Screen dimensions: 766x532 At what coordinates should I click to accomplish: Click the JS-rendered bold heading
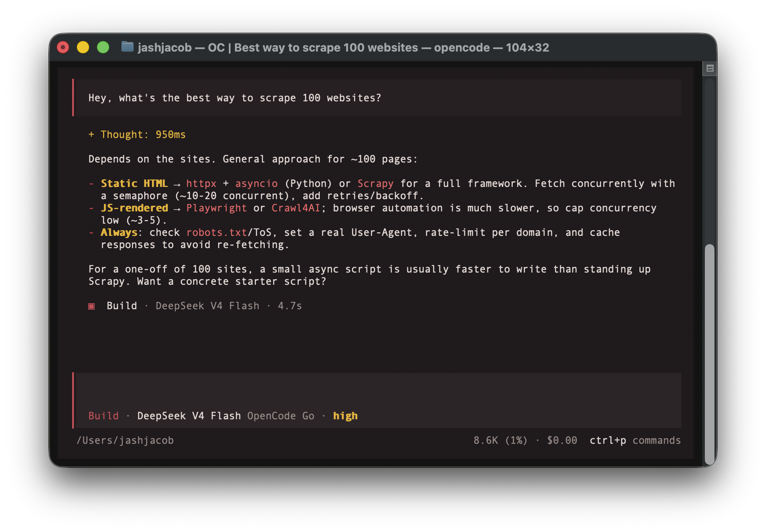134,208
